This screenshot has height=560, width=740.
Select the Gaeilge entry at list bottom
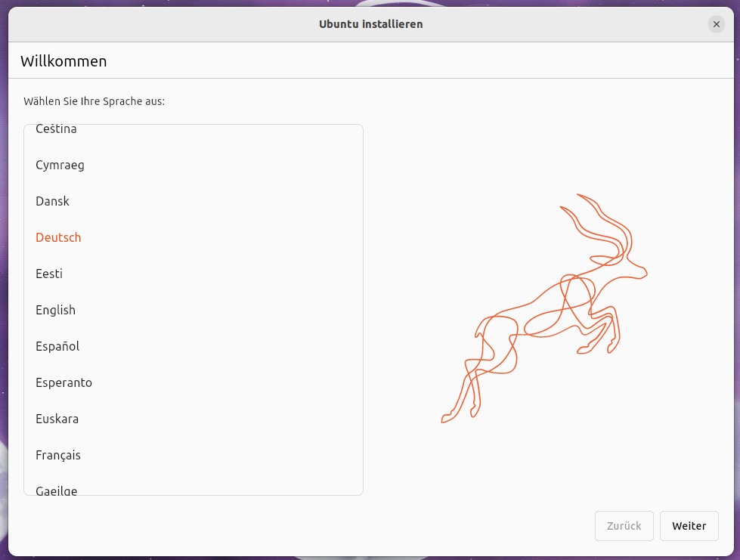57,490
